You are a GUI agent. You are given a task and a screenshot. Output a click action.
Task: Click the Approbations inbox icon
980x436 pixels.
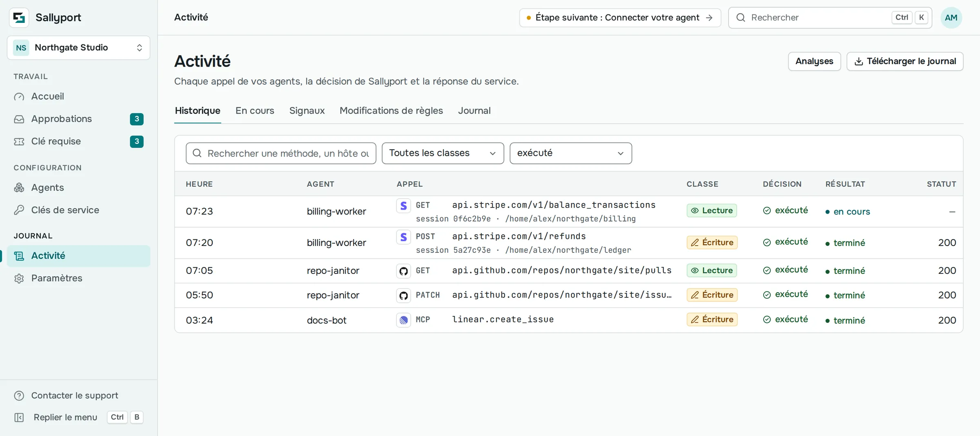click(x=19, y=119)
